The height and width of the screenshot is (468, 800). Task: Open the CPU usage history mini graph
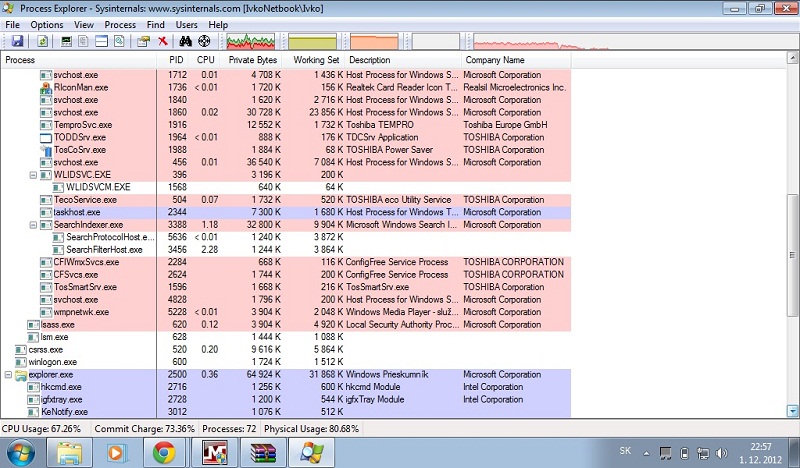coord(252,42)
